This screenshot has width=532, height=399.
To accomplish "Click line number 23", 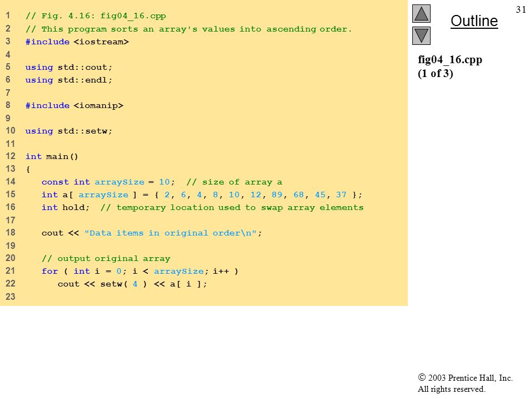I will [10, 296].
